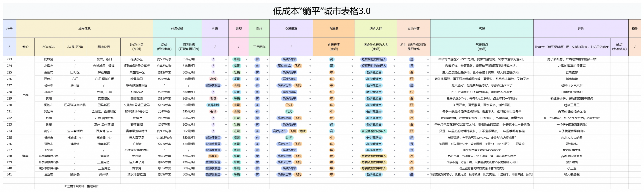The width and height of the screenshot is (644, 192).
Task: Click the 海南 province merged cell
Action: coord(25,156)
